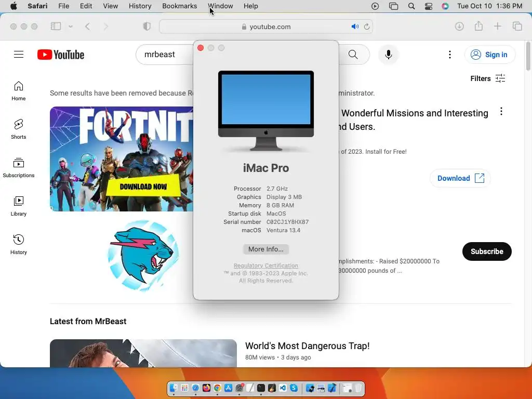
Task: Open the Help menu
Action: pyautogui.click(x=251, y=6)
